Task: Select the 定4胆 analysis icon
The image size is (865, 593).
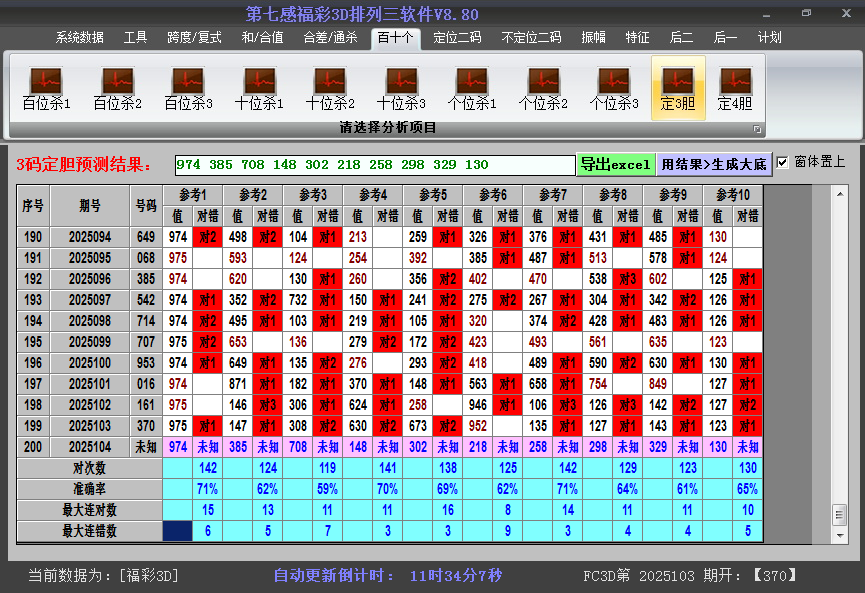Action: (735, 89)
